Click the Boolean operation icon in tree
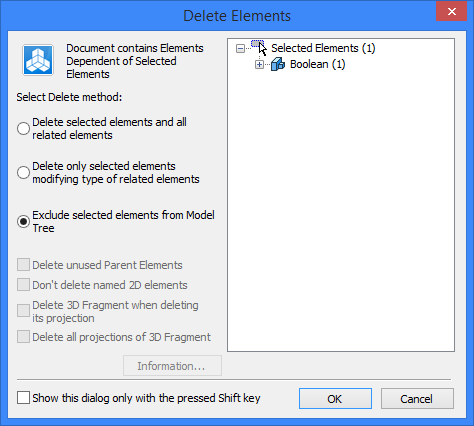This screenshot has height=426, width=474. click(x=278, y=64)
